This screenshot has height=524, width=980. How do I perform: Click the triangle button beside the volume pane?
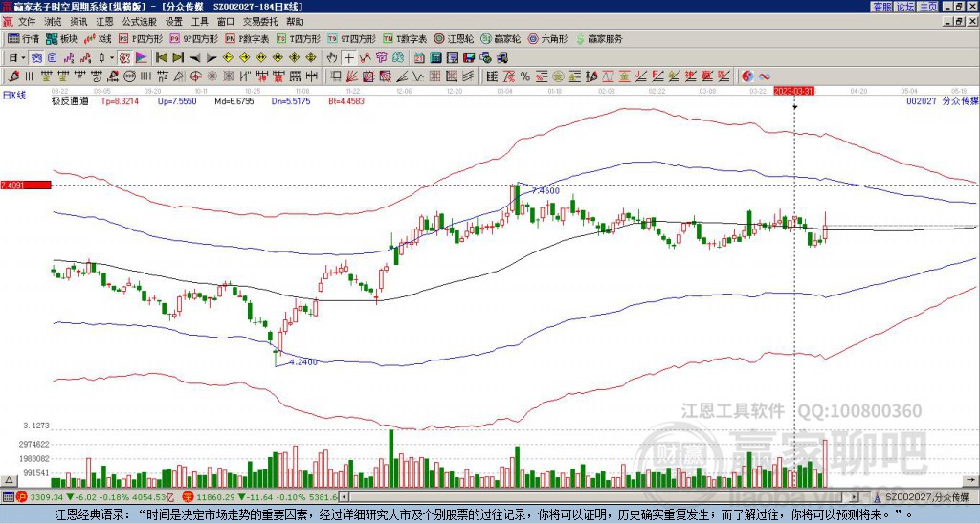coord(9,481)
